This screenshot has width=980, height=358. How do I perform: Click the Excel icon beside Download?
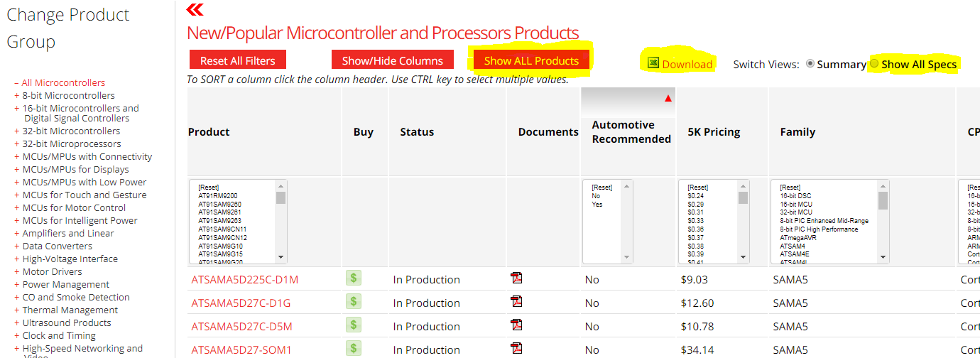click(x=653, y=63)
